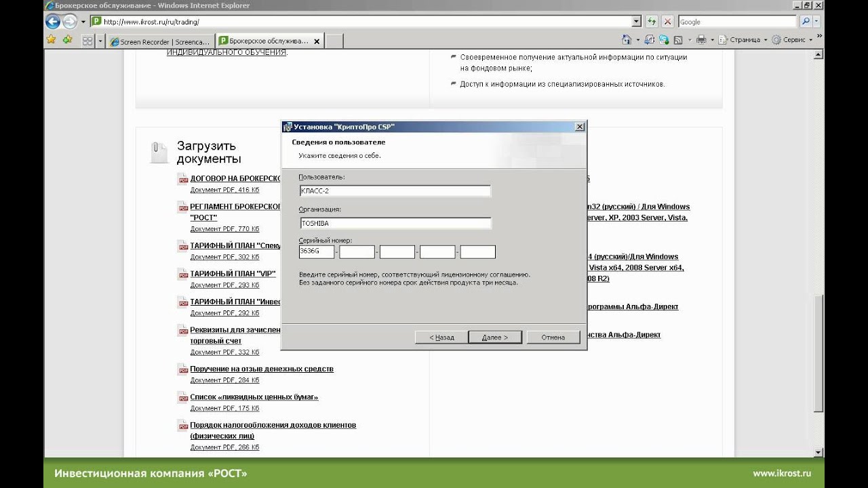
Task: Expand the address bar history dropdown
Action: click(x=635, y=22)
